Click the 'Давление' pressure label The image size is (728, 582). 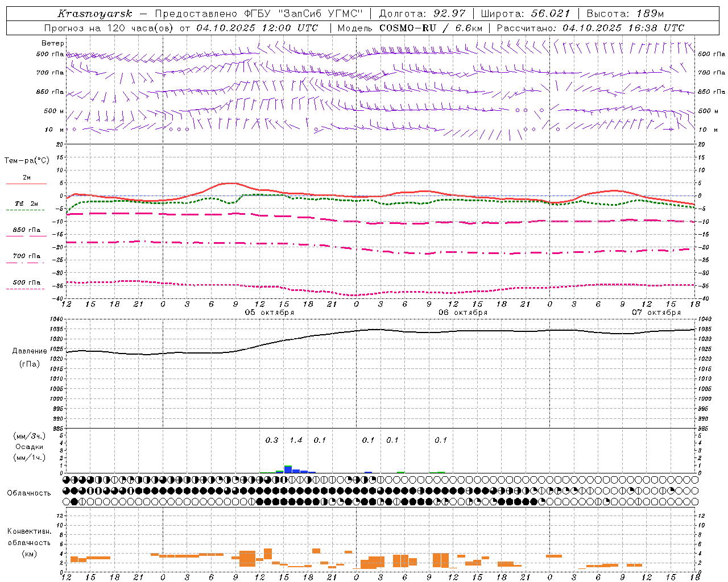(30, 351)
